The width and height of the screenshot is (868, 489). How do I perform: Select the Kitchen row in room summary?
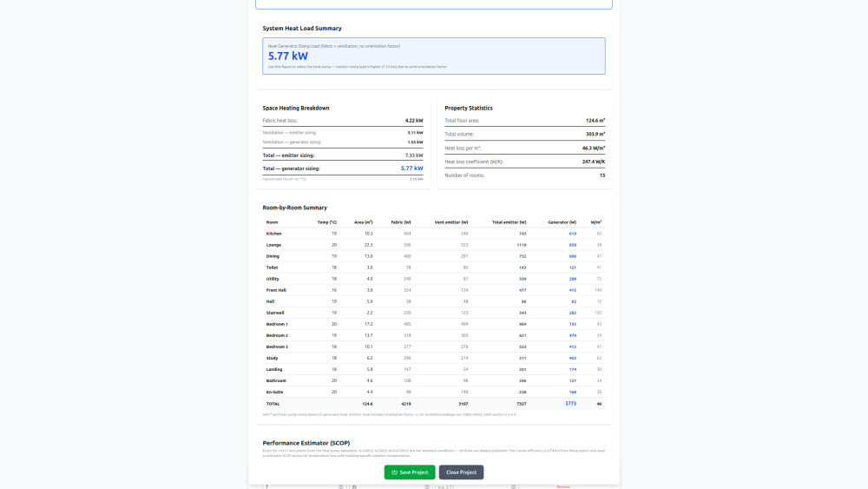pos(274,234)
